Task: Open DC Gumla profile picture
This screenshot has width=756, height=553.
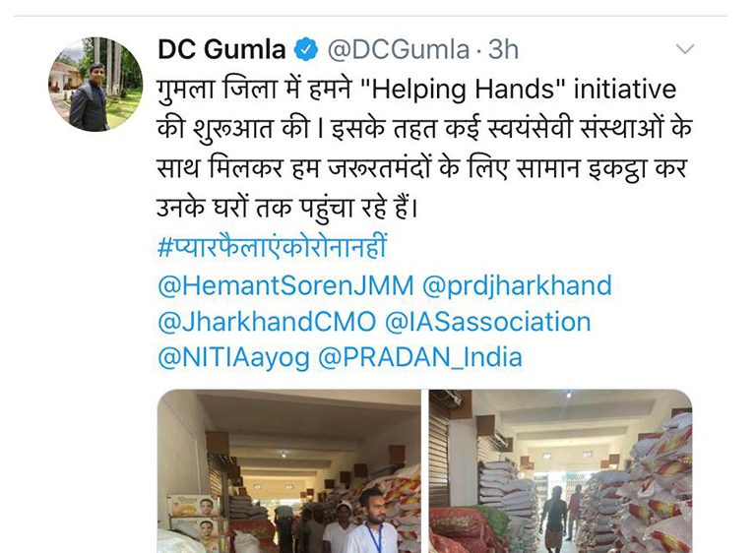Action: click(x=94, y=84)
